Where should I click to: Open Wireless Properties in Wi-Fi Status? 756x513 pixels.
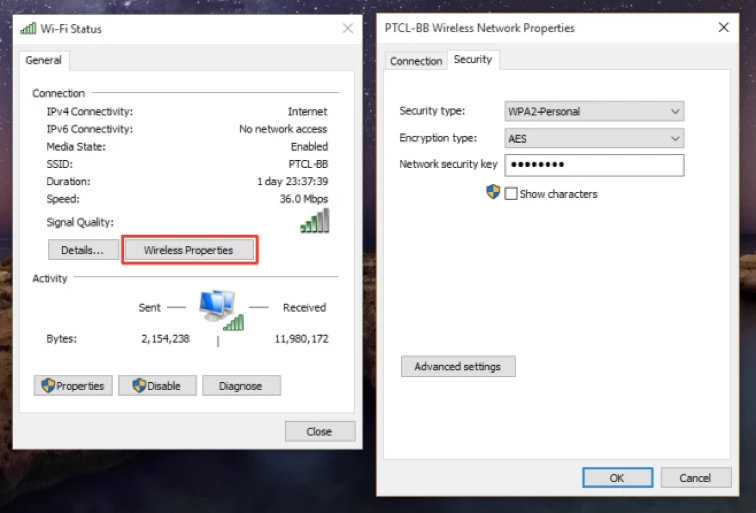point(189,250)
